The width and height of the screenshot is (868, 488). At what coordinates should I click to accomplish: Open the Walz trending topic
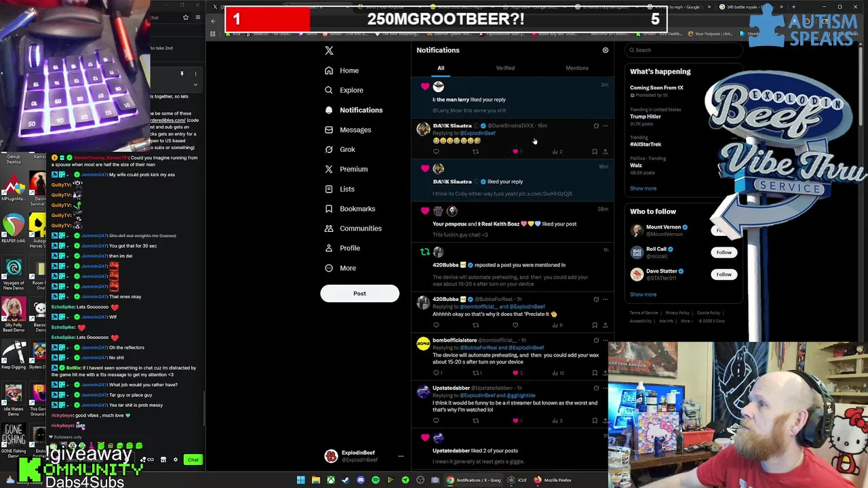[x=636, y=165]
